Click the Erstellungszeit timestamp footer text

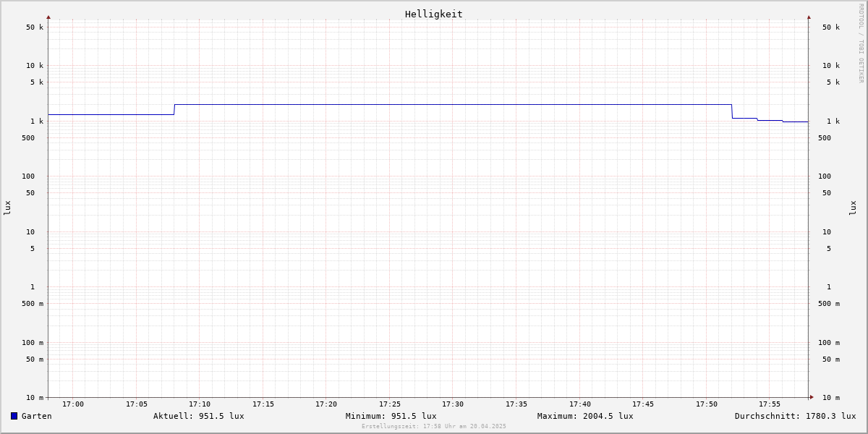coord(434,426)
